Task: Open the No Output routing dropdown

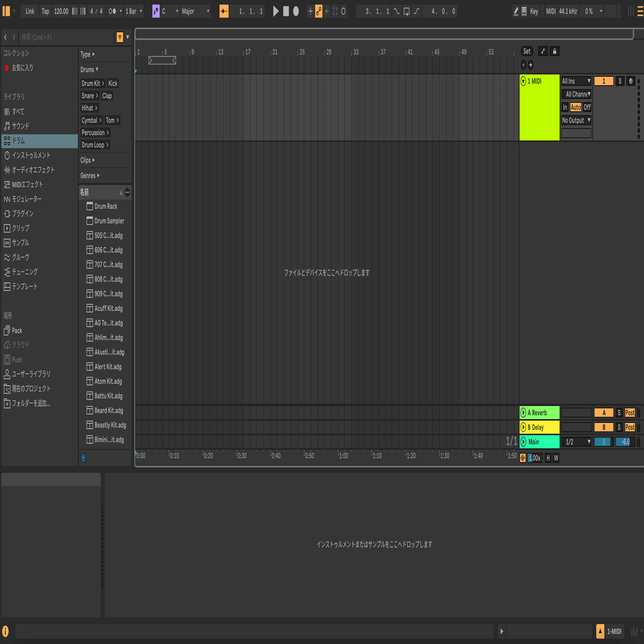Action: 576,120
